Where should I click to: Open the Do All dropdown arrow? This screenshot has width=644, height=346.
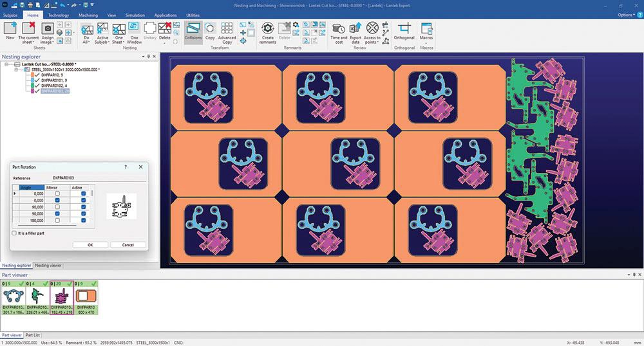tap(90, 42)
